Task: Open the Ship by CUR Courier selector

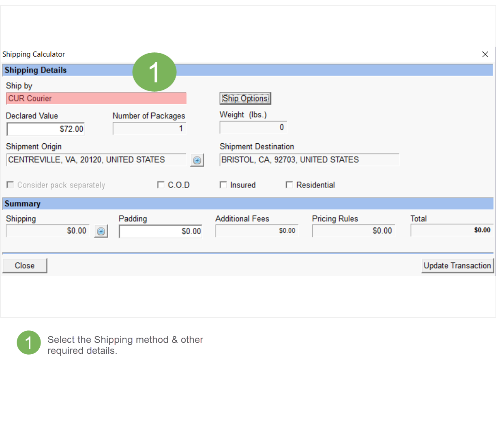Action: 96,99
